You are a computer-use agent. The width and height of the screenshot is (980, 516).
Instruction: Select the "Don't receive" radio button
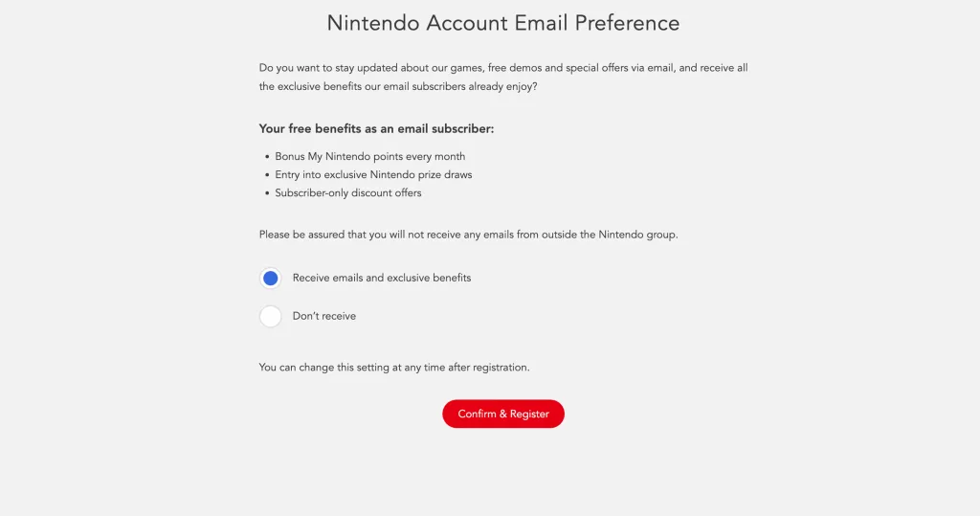[270, 316]
